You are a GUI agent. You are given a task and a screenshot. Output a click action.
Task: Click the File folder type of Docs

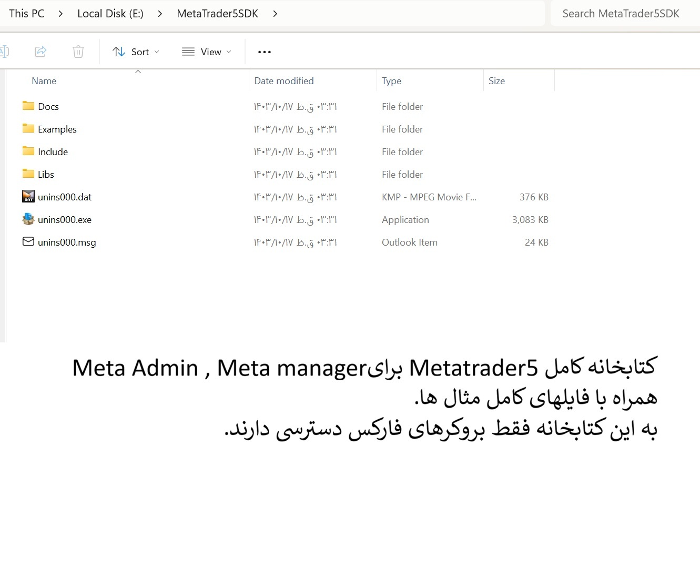[x=402, y=106]
